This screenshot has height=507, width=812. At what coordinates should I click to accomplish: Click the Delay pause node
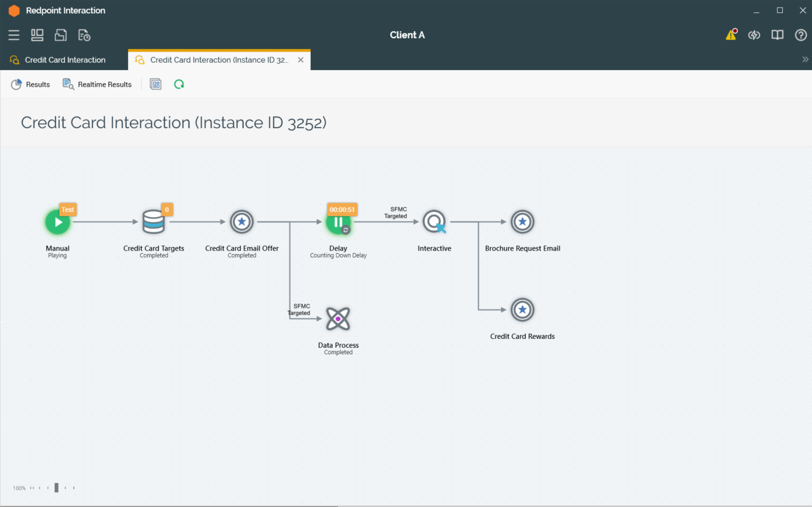[x=338, y=222]
